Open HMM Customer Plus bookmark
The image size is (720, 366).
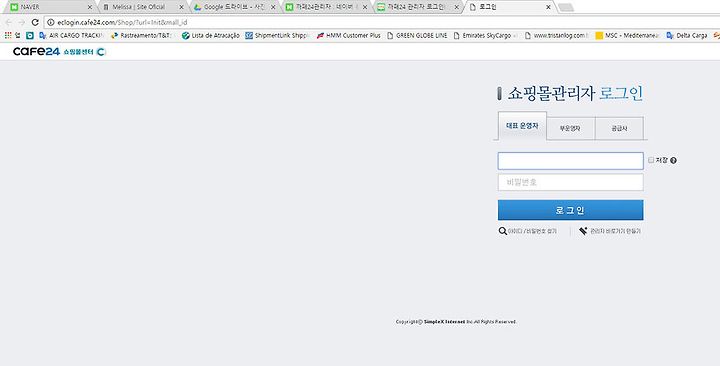(x=349, y=35)
